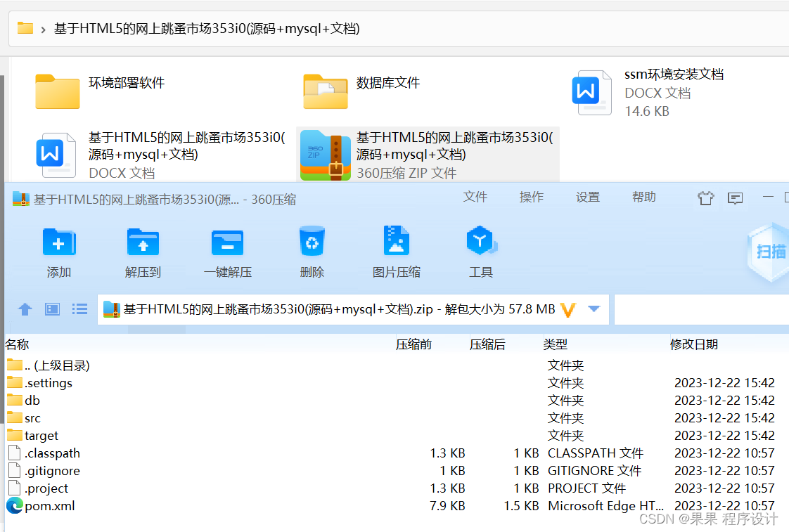Click the shirt-shaped skin/theme icon
Image resolution: width=789 pixels, height=532 pixels.
point(705,199)
